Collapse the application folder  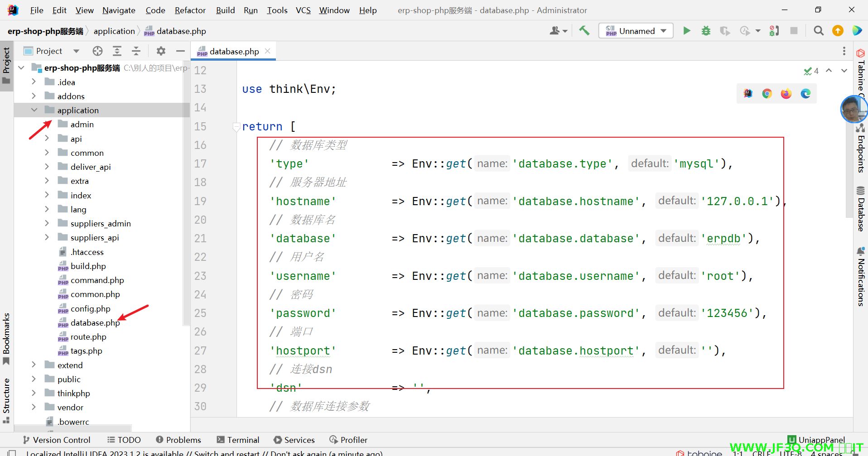click(34, 110)
